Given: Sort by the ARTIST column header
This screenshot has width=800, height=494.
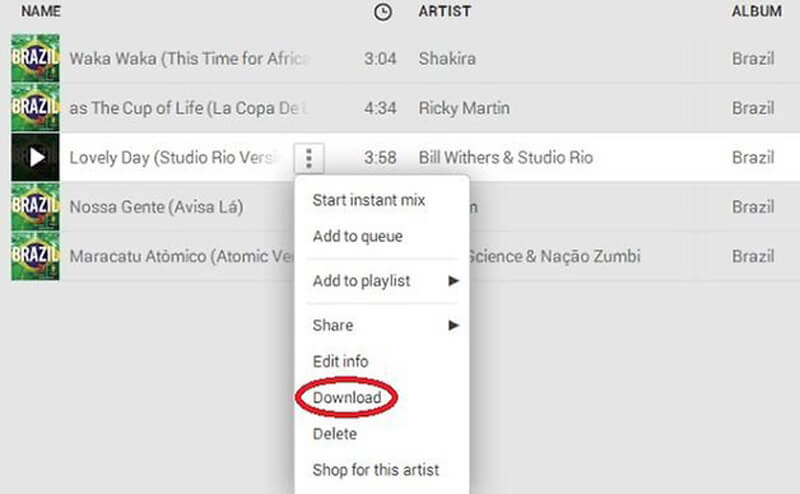Looking at the screenshot, I should pos(445,12).
